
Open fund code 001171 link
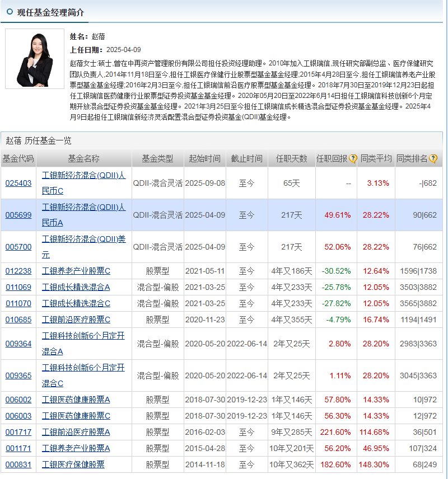(18, 448)
